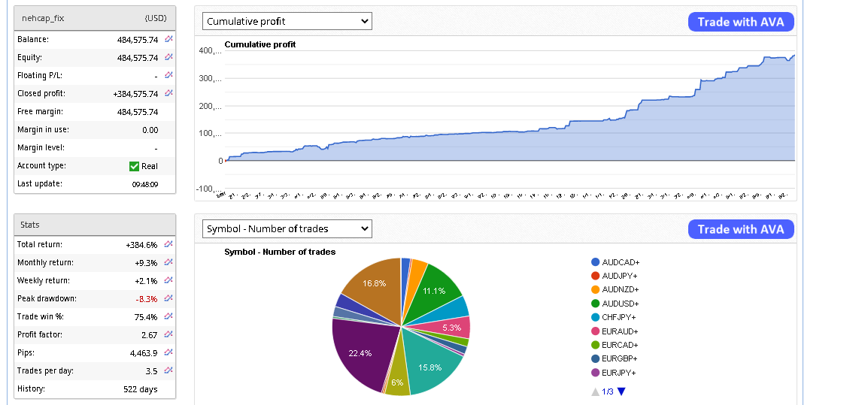868x405 pixels.
Task: Click chart icon next to Peak drawdown
Action: 168,298
